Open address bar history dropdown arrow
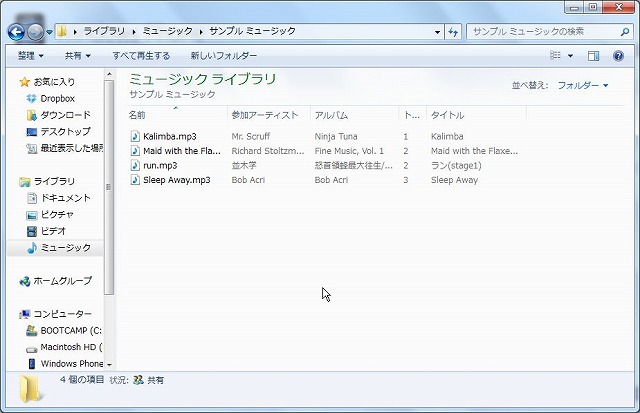 point(437,32)
